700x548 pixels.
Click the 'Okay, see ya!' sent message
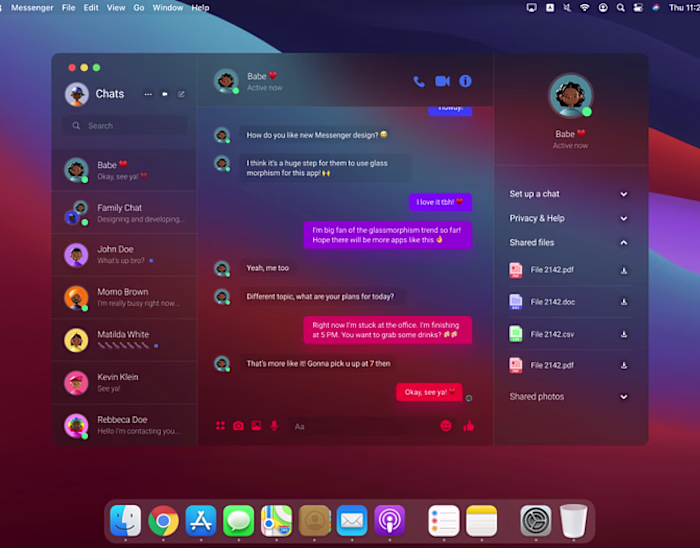pyautogui.click(x=429, y=392)
